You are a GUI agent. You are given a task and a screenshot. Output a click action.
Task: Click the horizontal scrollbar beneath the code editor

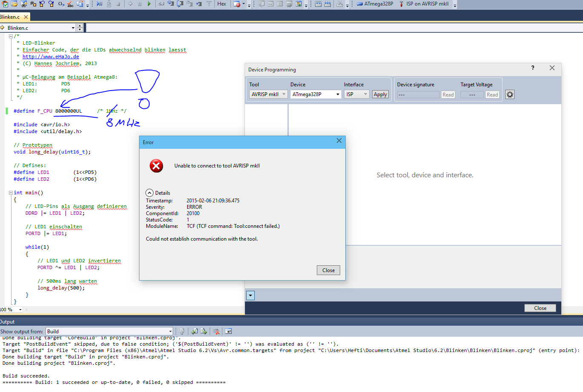[x=128, y=310]
